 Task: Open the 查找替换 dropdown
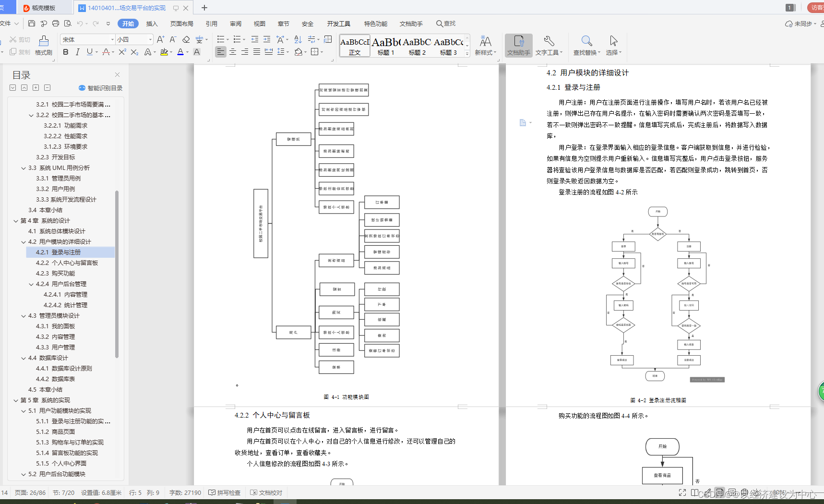tap(587, 46)
